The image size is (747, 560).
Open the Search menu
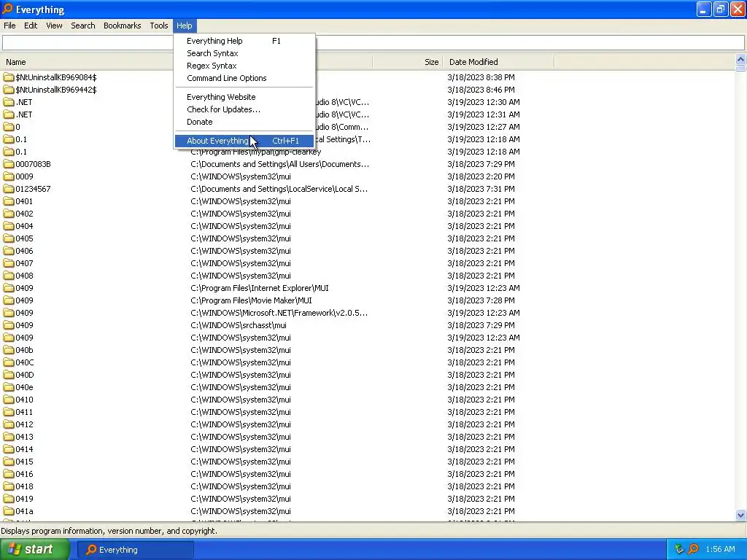click(83, 26)
